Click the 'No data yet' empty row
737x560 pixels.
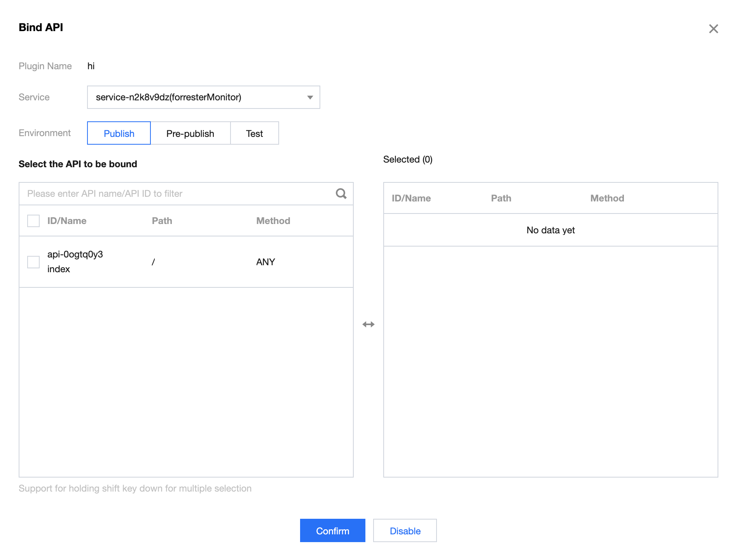click(x=550, y=230)
